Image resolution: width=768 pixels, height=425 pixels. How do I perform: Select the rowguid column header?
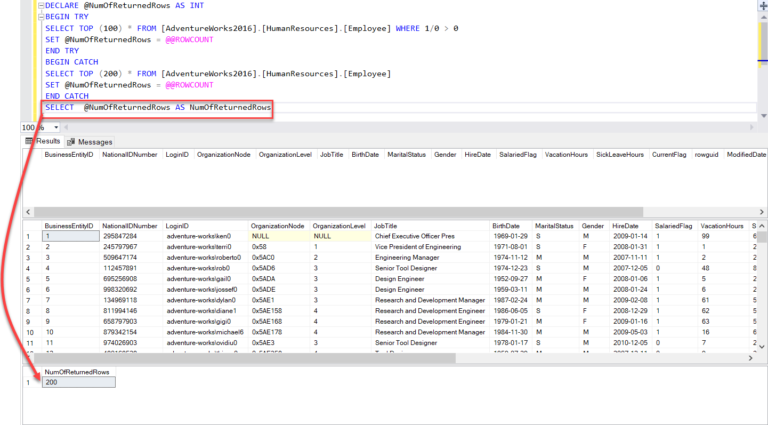[706, 154]
